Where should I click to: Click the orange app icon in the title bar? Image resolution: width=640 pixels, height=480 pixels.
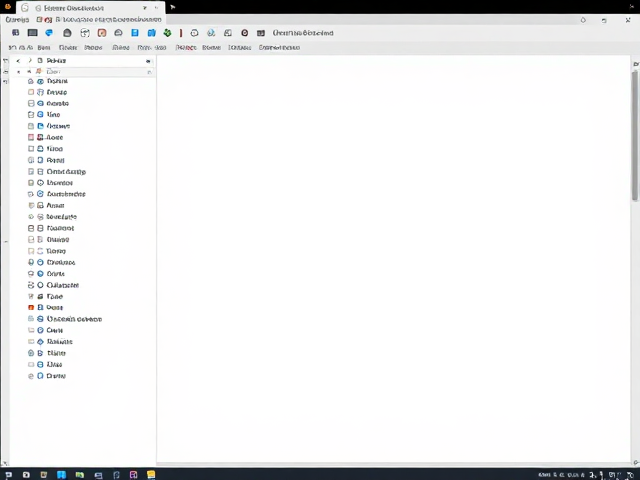[7, 7]
